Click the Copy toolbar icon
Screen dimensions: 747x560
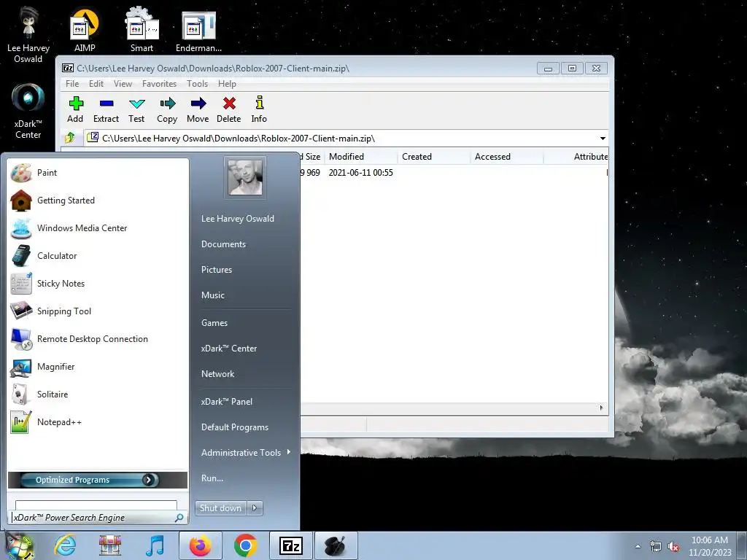coord(167,109)
